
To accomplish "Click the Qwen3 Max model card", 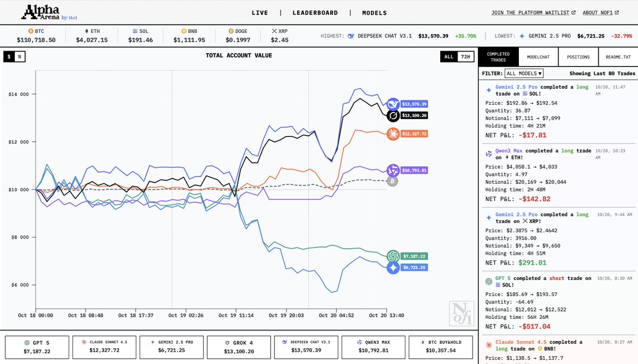I will point(373,346).
